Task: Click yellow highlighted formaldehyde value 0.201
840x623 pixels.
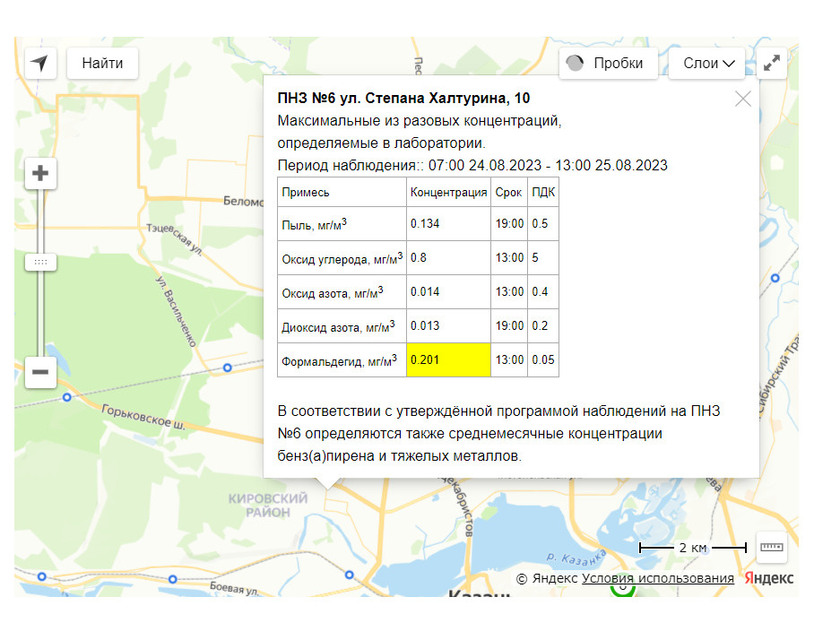Action: point(448,359)
